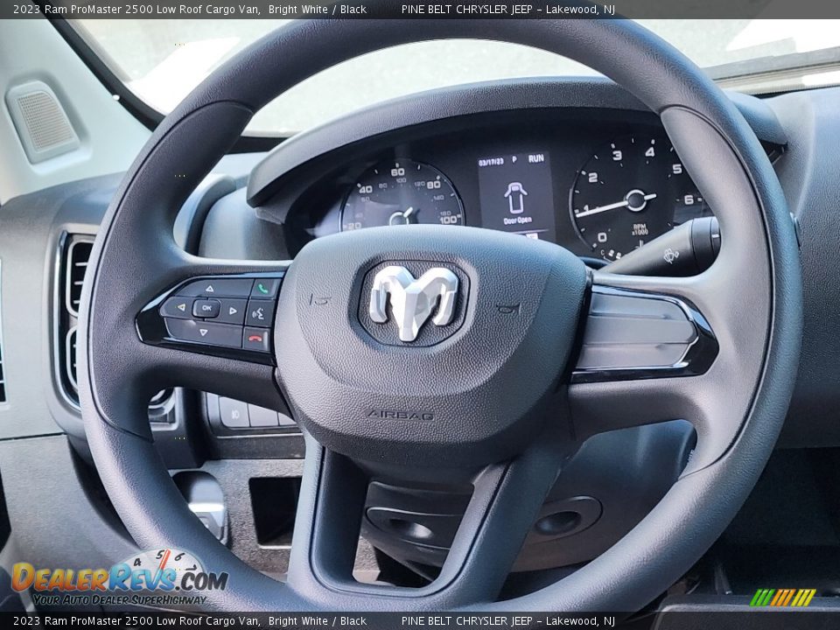The height and width of the screenshot is (630, 840).
Task: Click the bottom "2023 Ram ProMaster 2500 Low Roof Cargo Van" caption
Action: (136, 621)
